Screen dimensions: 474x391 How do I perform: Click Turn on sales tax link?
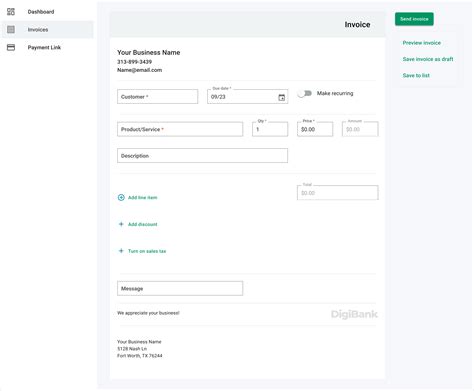(147, 251)
